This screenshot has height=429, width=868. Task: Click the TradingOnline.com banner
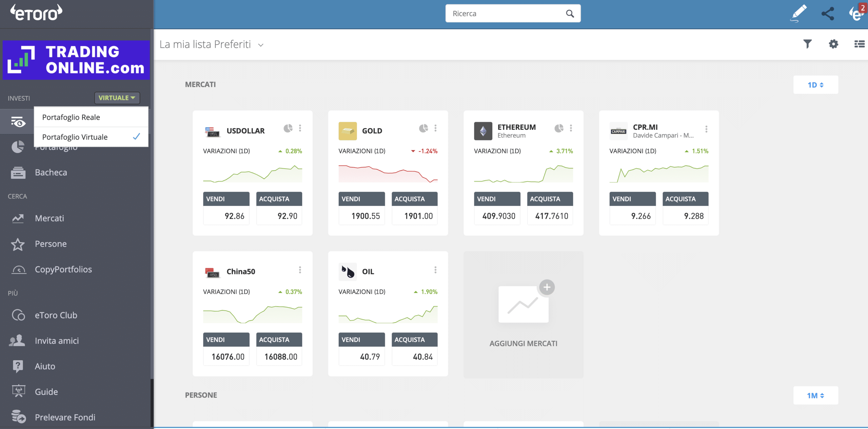pos(76,60)
